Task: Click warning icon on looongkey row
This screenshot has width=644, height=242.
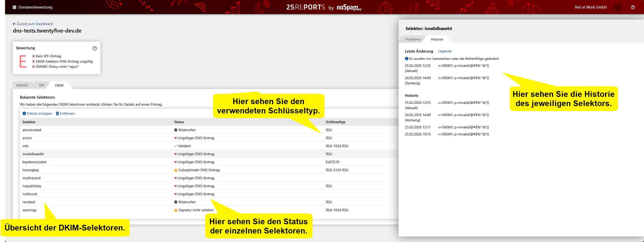Action: pos(176,170)
